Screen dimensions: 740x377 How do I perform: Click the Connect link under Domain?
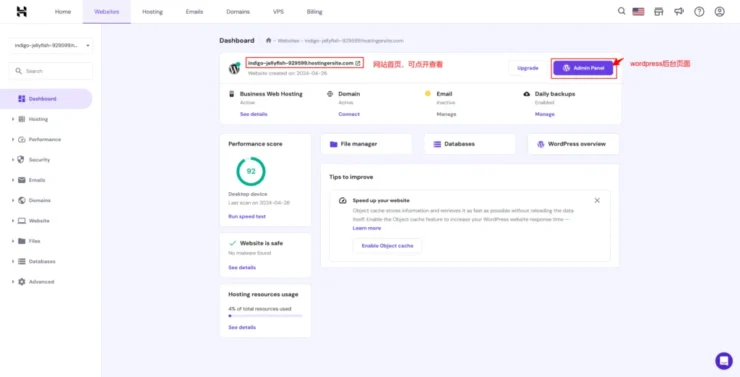[349, 114]
